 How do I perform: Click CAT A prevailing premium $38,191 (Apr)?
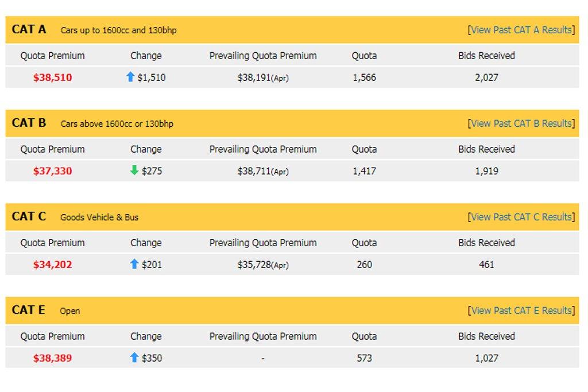pyautogui.click(x=263, y=77)
